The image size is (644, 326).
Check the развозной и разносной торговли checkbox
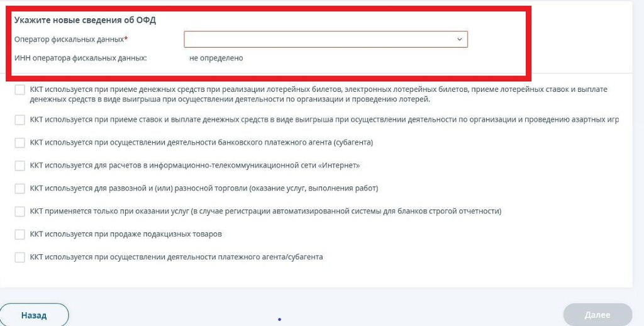(x=19, y=188)
